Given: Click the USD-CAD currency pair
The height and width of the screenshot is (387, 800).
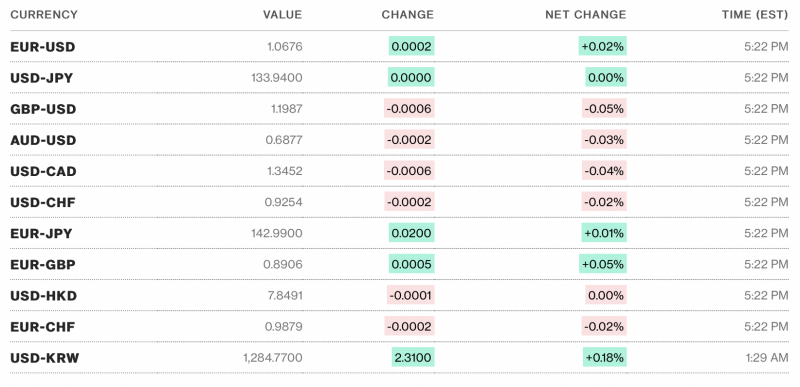Looking at the screenshot, I should point(43,171).
